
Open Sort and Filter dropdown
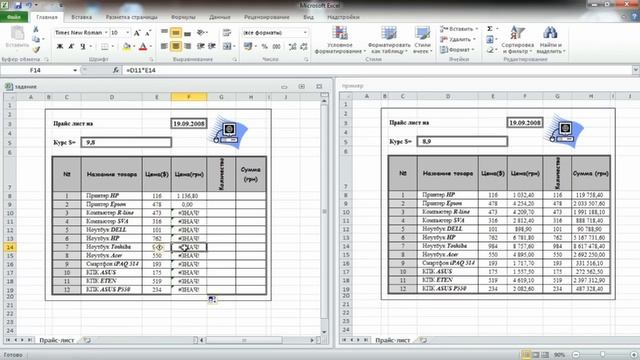click(518, 40)
